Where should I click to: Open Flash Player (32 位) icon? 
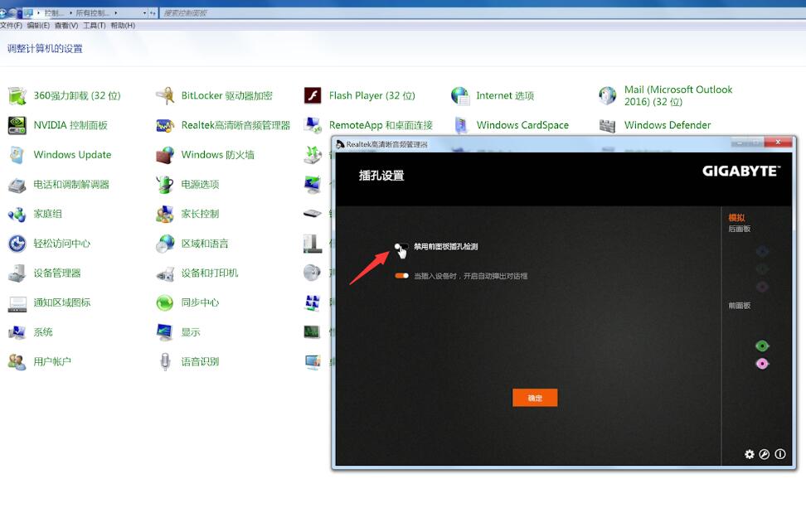point(313,95)
